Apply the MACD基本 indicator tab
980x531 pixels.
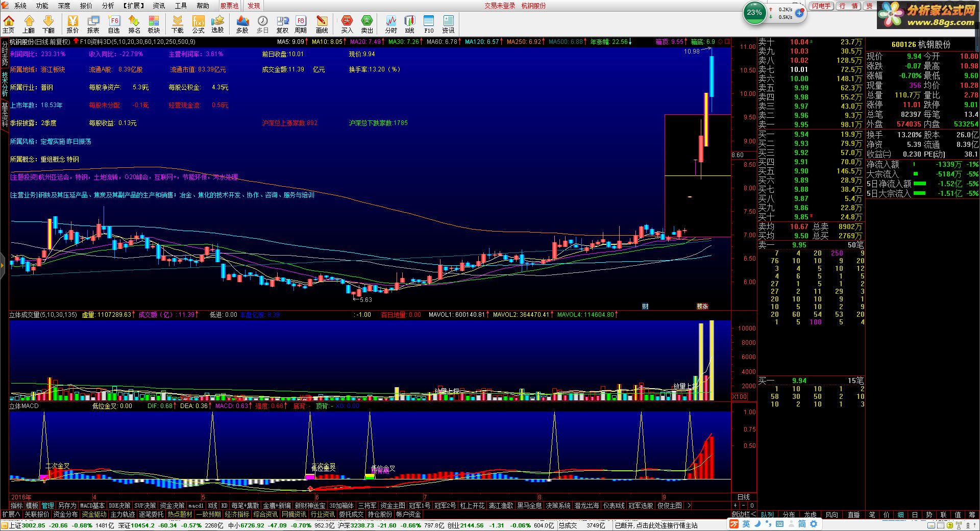coord(92,505)
